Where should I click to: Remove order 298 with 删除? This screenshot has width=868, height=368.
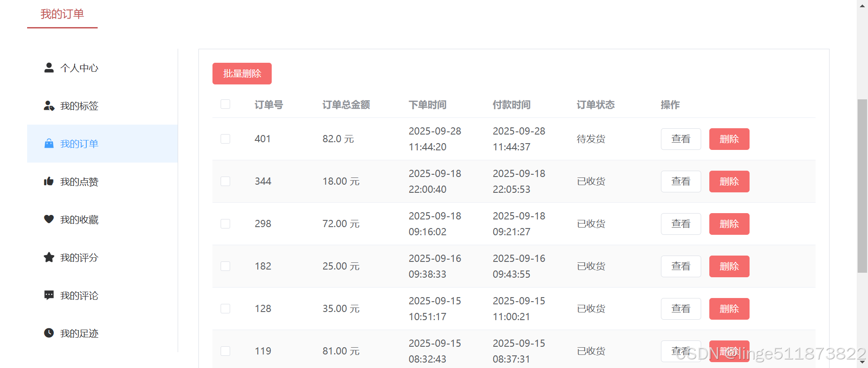click(729, 224)
